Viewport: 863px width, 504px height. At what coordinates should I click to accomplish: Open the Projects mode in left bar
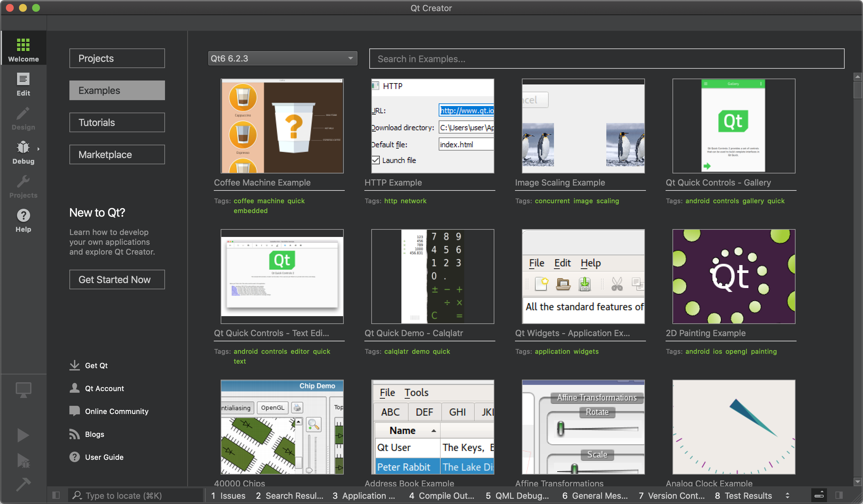23,186
